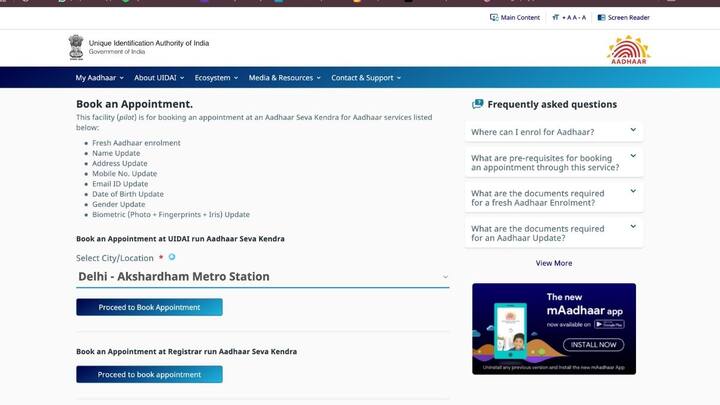Screen dimensions: 720x405
Task: Click the Google Play badge in mAadhaar banner
Action: click(609, 324)
